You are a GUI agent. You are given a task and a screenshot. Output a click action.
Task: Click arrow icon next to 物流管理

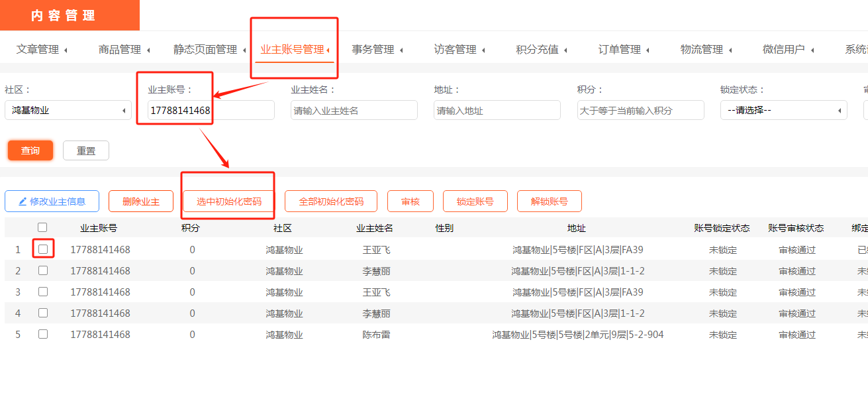(x=730, y=50)
